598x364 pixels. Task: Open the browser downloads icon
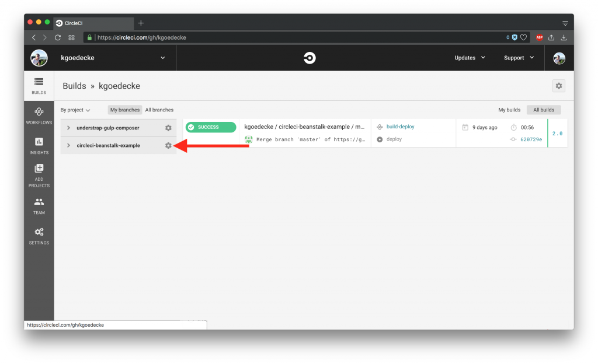click(564, 37)
